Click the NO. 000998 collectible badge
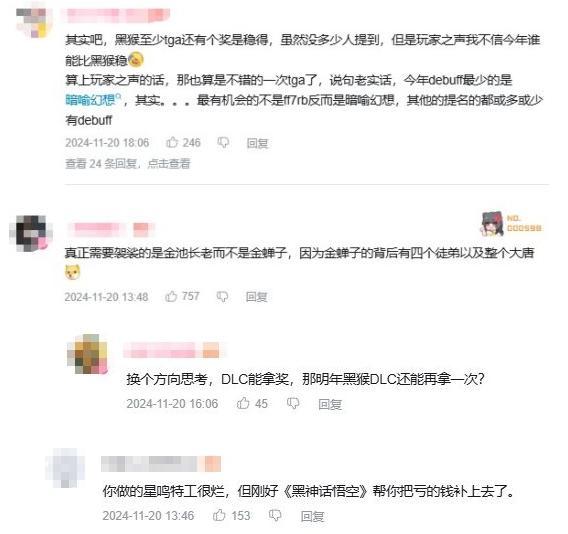 511,224
